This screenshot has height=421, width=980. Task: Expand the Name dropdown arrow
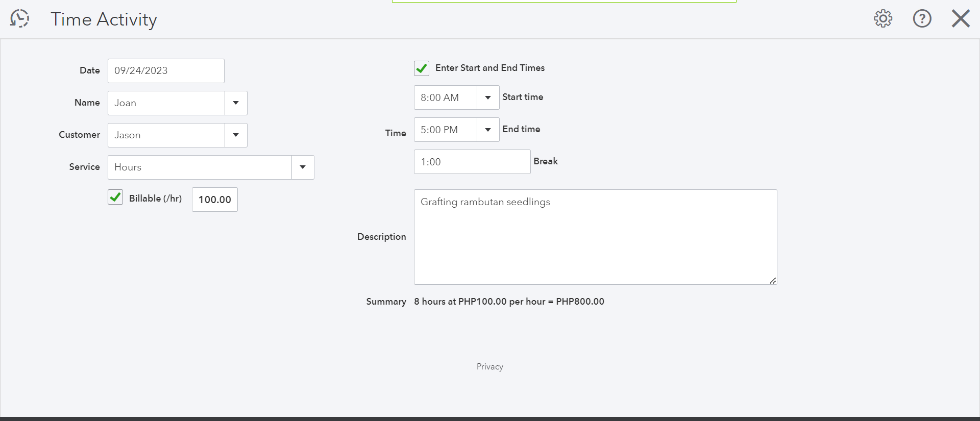click(236, 103)
